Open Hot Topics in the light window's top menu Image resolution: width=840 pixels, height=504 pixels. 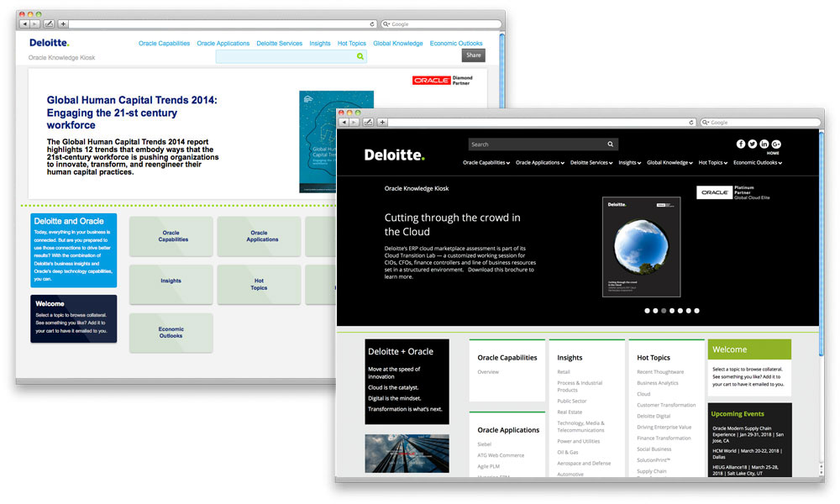352,44
